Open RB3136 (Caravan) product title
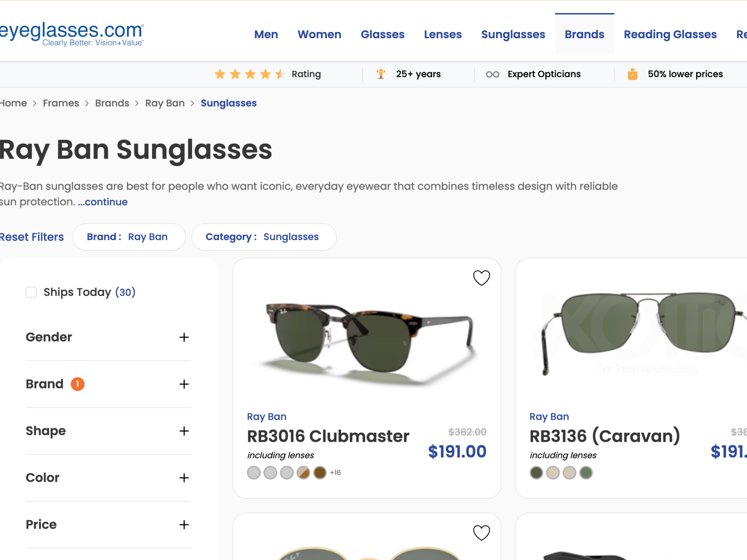747x560 pixels. (605, 436)
